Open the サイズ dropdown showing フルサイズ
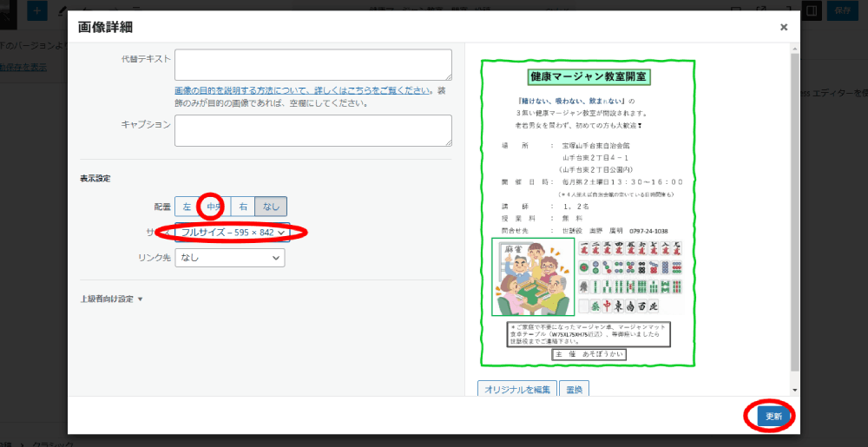This screenshot has height=447, width=868. point(230,233)
